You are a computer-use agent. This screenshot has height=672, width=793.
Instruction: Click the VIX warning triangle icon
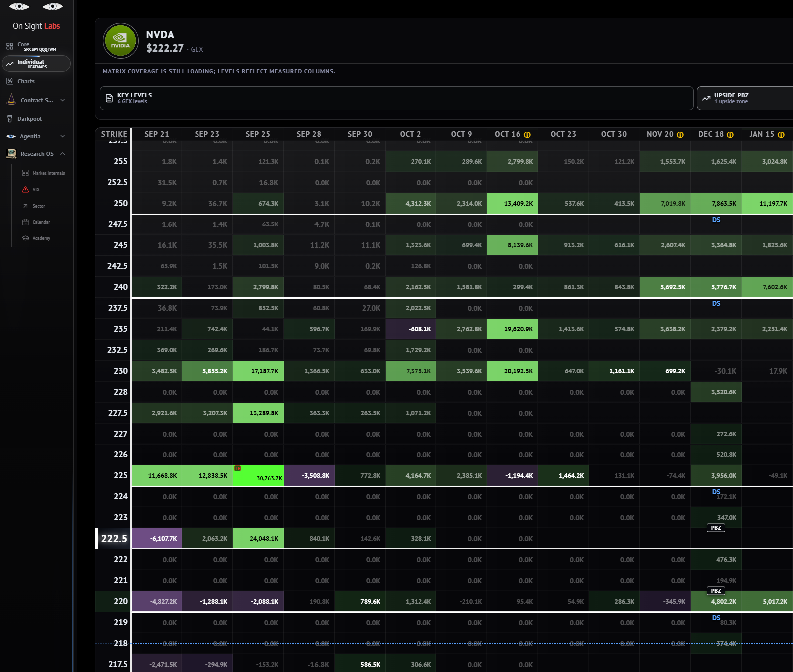pos(25,189)
